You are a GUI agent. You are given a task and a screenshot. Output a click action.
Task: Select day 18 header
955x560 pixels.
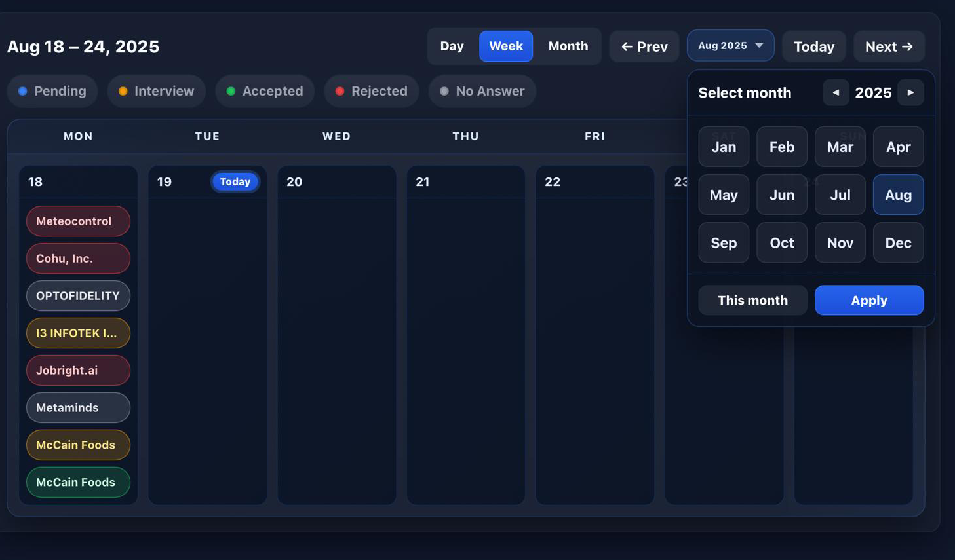tap(78, 182)
